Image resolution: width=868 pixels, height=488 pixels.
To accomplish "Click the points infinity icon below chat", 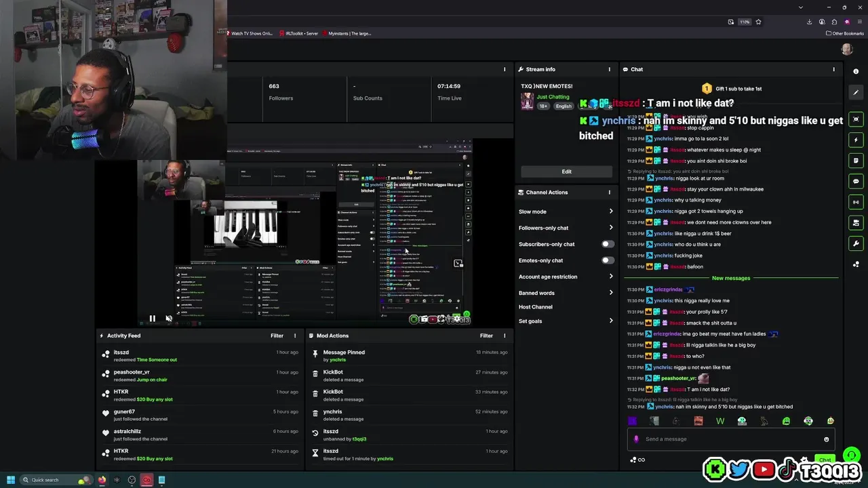I will [637, 460].
